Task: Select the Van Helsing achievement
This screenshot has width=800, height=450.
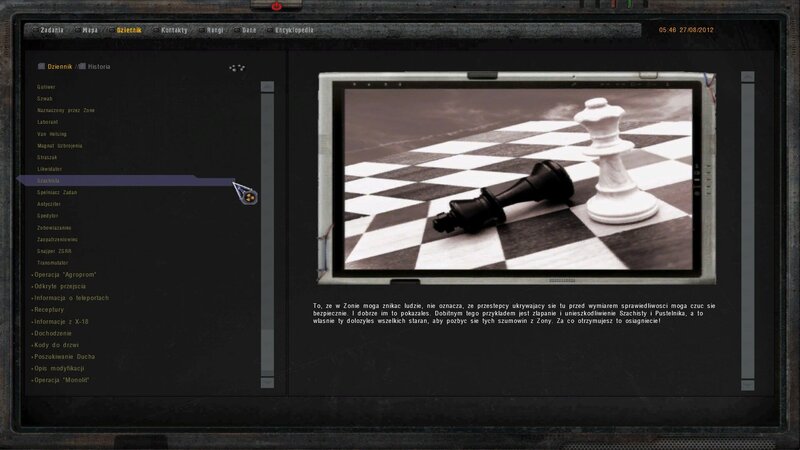Action: coord(51,133)
